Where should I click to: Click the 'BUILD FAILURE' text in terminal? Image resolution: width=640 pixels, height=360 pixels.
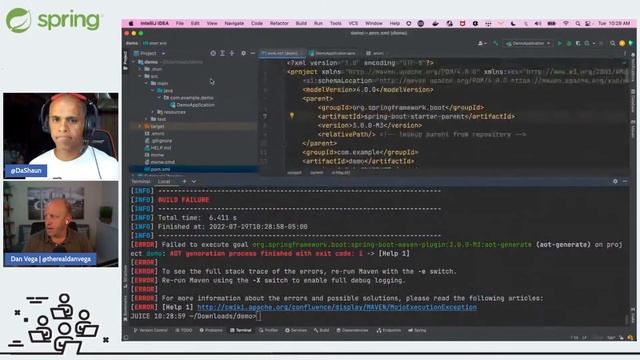pyautogui.click(x=183, y=200)
